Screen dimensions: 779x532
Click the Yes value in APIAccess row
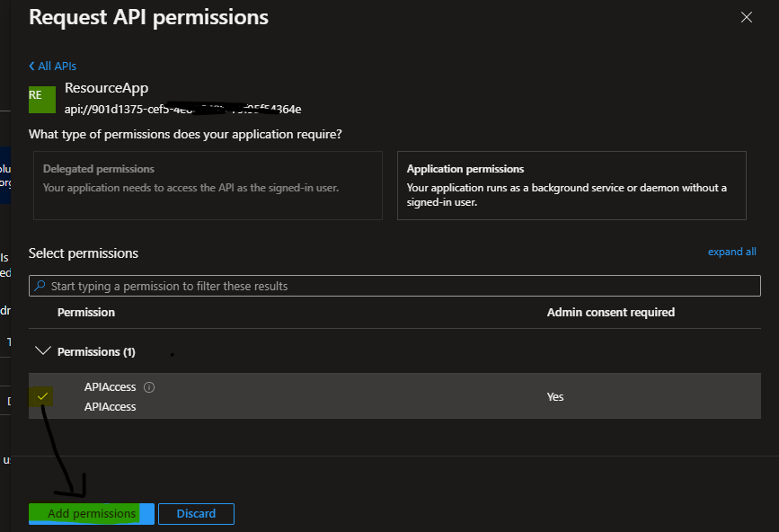pos(555,396)
